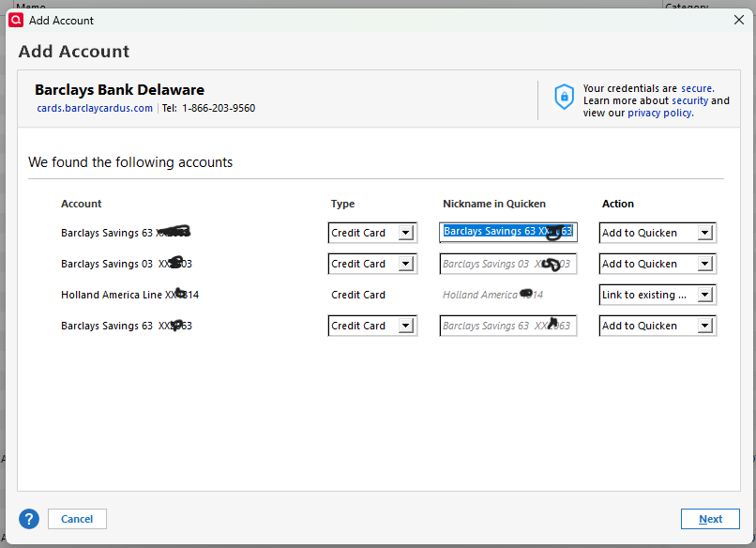Click the Type column header
The height and width of the screenshot is (548, 756).
[x=342, y=204]
